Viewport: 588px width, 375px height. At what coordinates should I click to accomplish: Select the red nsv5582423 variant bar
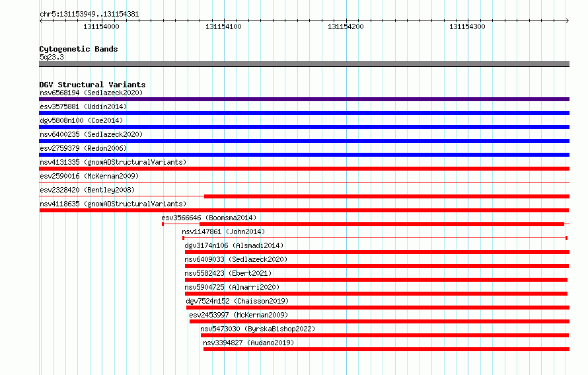(x=376, y=280)
